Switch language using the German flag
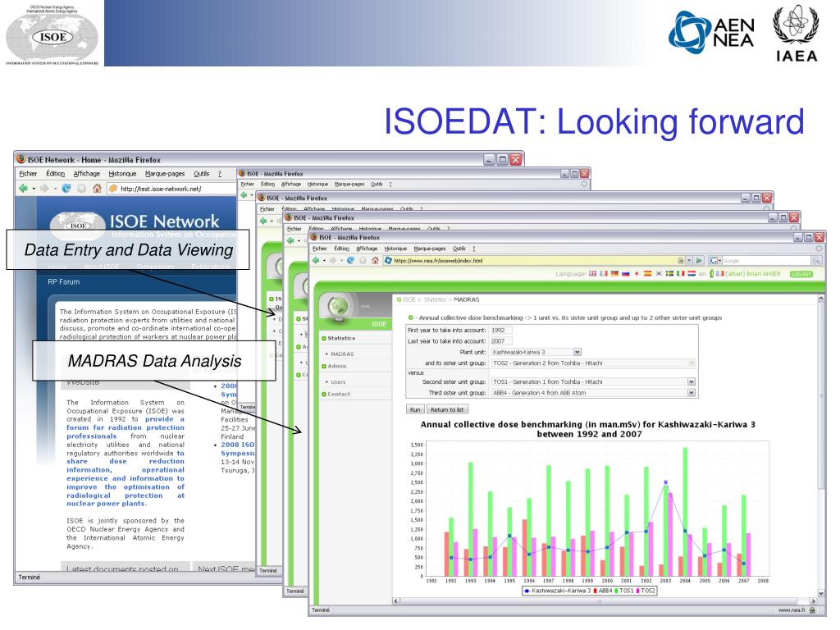Viewport: 840px width, 630px height. pos(614,274)
